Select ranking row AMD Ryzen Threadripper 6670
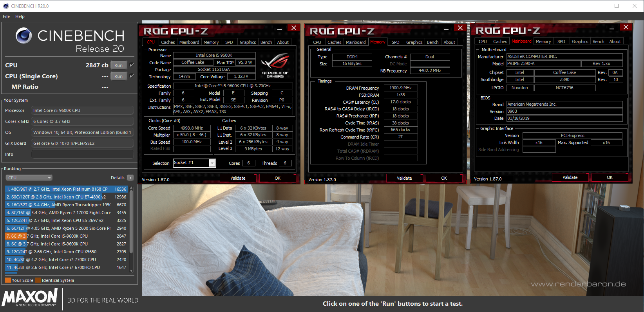The width and height of the screenshot is (644, 312). click(x=67, y=205)
